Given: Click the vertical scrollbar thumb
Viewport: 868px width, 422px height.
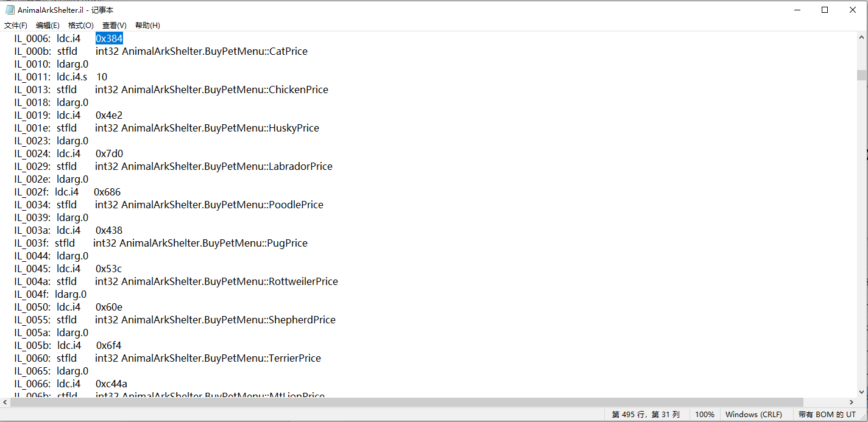Looking at the screenshot, I should point(861,75).
